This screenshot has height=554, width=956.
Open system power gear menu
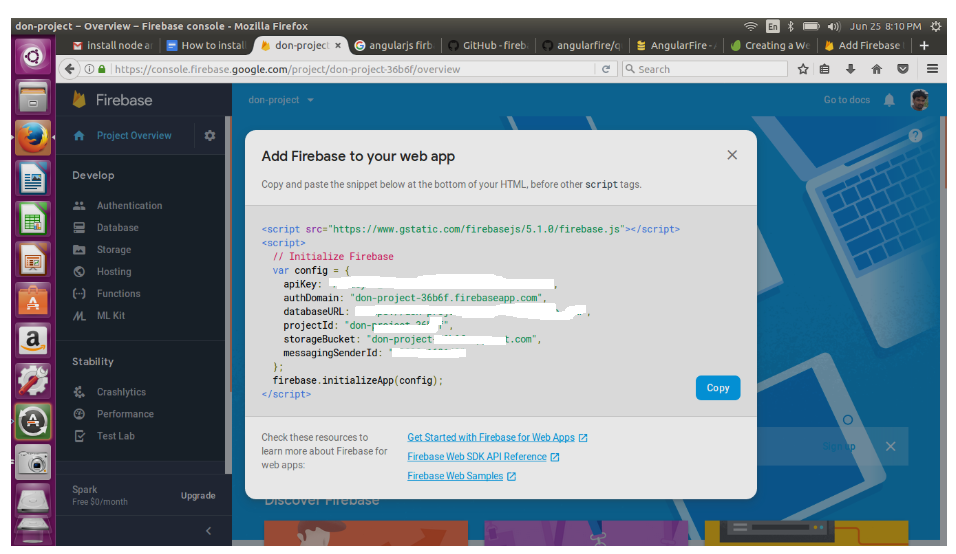[935, 26]
